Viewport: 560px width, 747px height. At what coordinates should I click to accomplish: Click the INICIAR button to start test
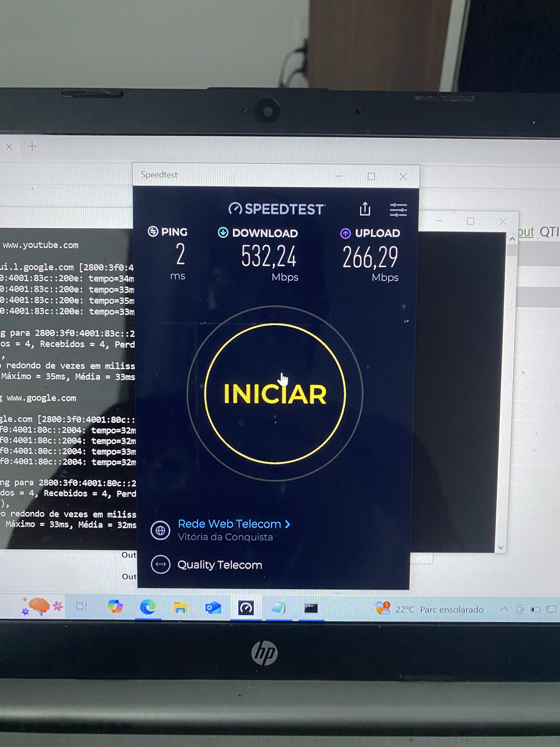pyautogui.click(x=275, y=394)
